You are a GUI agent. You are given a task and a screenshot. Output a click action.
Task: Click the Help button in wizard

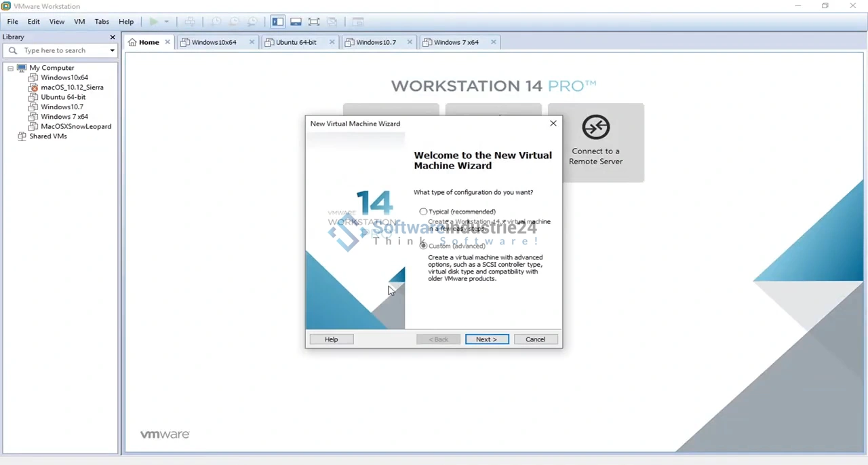331,339
